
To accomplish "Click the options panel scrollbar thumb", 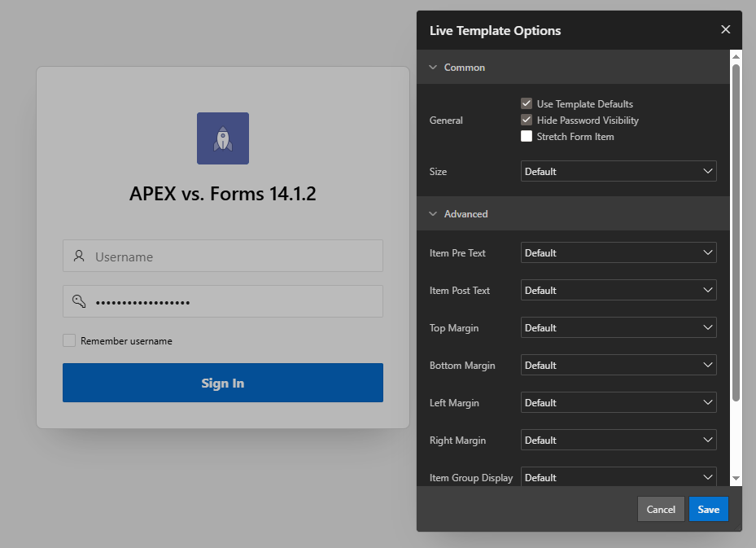I will (x=736, y=233).
